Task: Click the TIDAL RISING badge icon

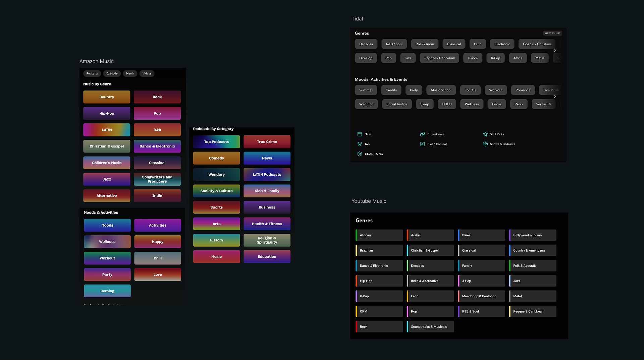Action: click(360, 154)
